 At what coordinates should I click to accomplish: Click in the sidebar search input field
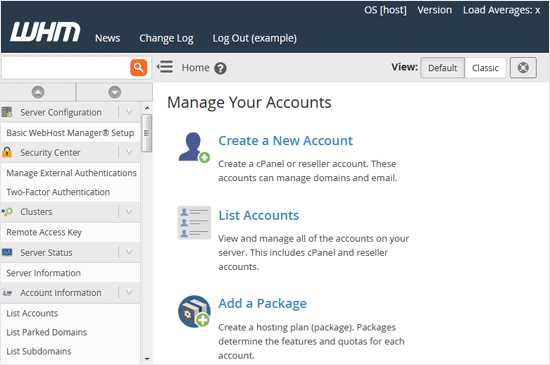point(66,67)
